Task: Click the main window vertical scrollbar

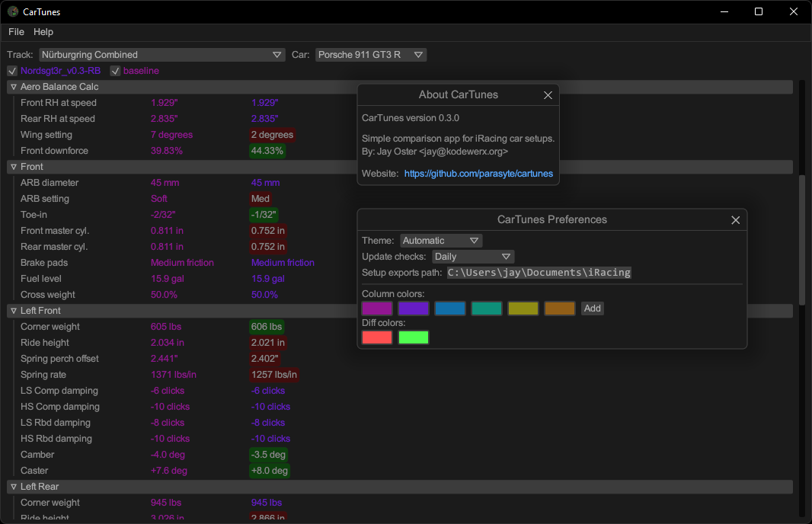Action: [x=801, y=240]
